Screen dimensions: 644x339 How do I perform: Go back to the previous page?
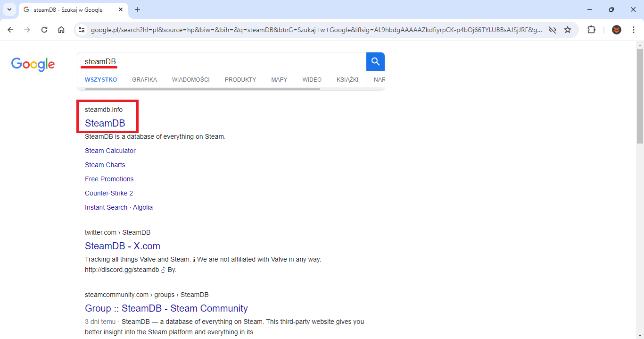click(x=10, y=30)
